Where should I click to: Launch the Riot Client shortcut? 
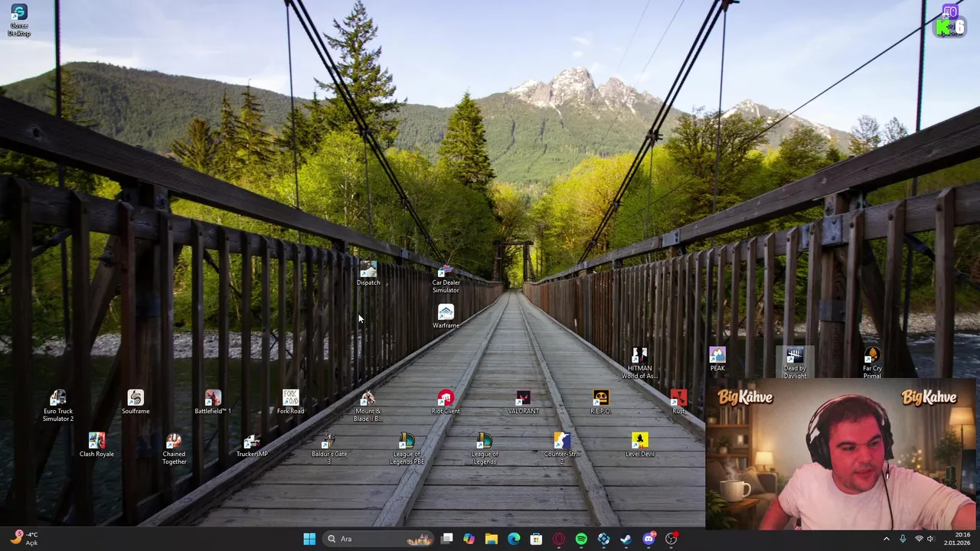click(446, 403)
